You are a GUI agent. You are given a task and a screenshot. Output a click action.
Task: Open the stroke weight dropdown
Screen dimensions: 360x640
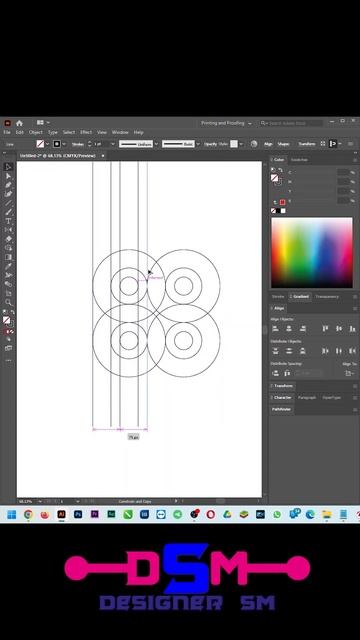pos(113,144)
